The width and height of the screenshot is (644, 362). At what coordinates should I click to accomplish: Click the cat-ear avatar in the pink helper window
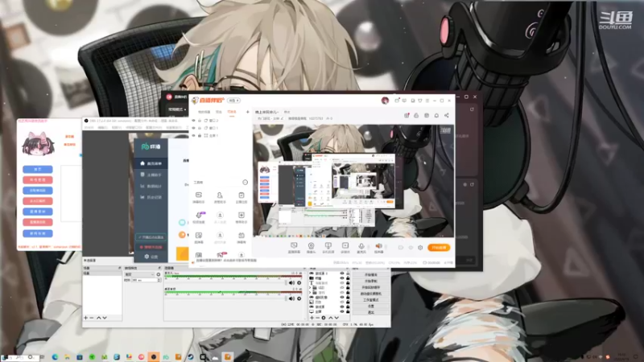38,144
